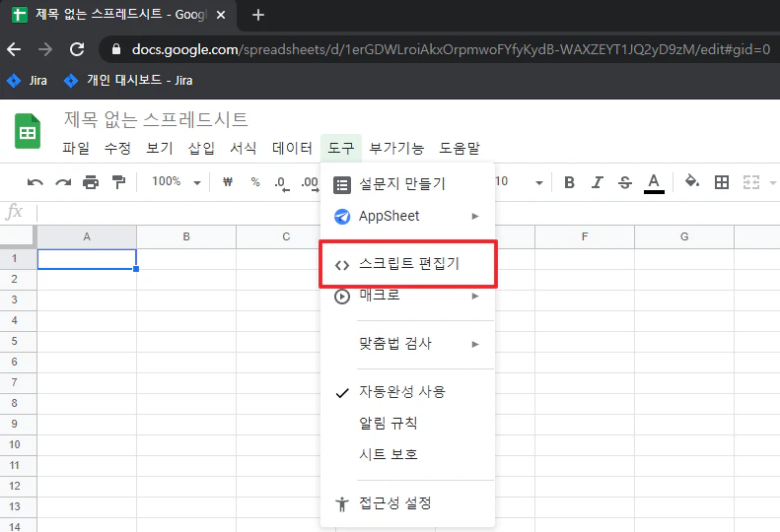This screenshot has height=532, width=780.
Task: Open the text color picker
Action: coord(654,183)
